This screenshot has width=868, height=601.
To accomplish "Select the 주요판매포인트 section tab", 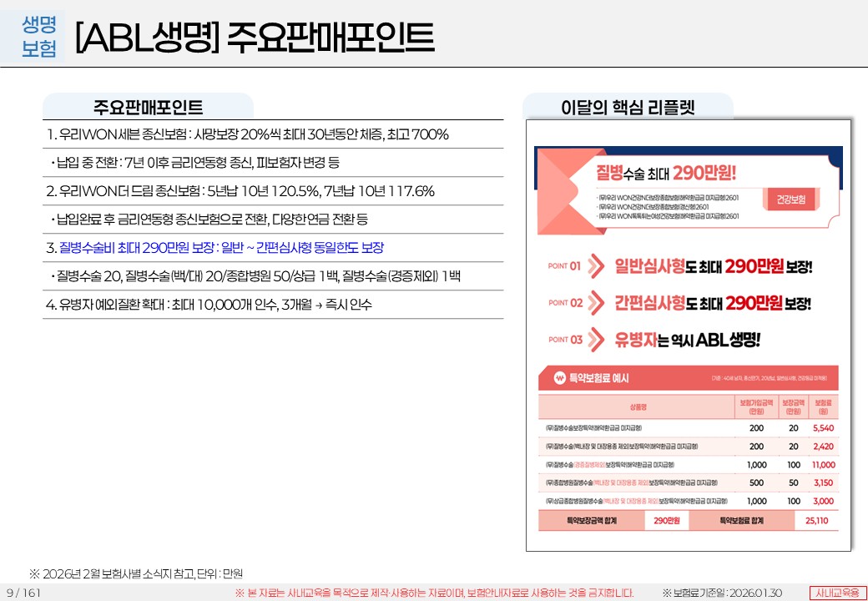I will [148, 108].
